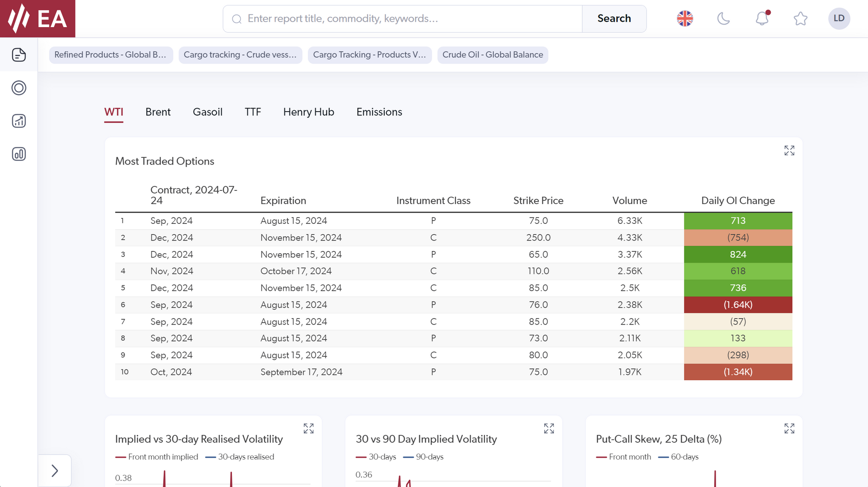
Task: Click the 824 Daily OI Change cell
Action: tap(738, 255)
